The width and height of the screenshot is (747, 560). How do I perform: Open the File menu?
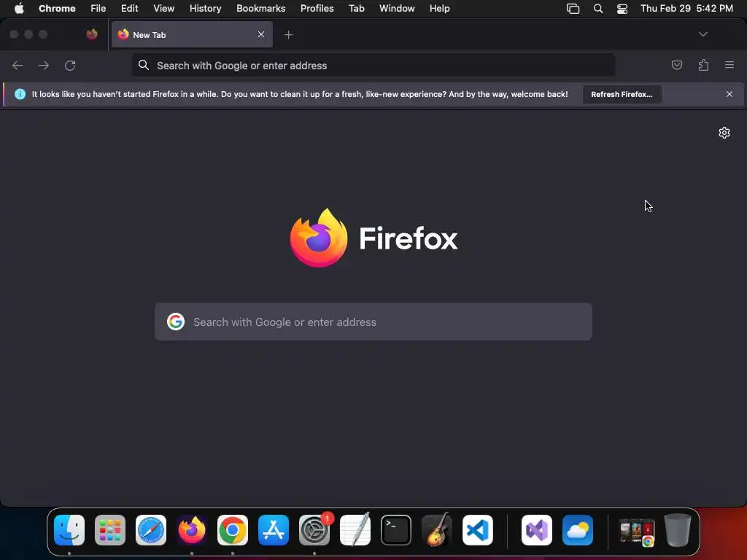click(x=98, y=9)
